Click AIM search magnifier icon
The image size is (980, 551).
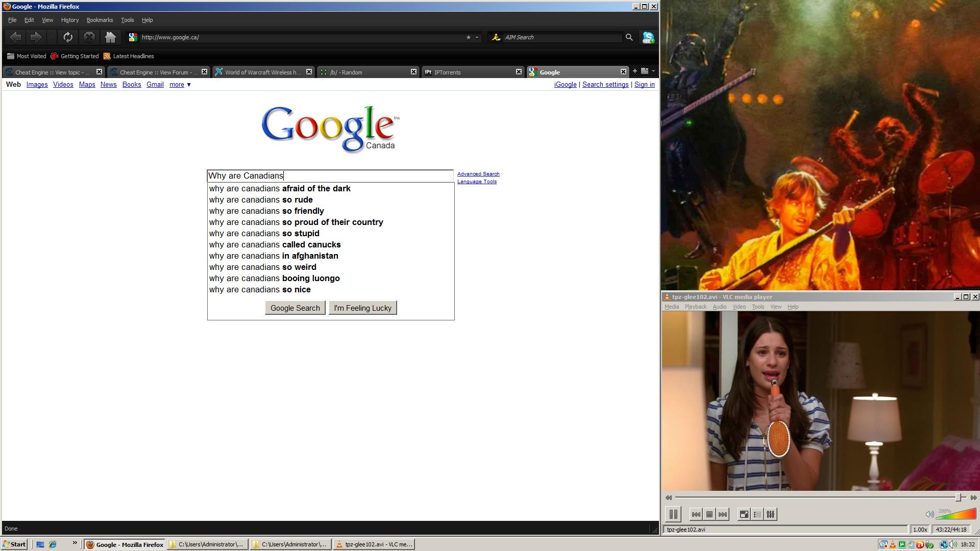[629, 37]
